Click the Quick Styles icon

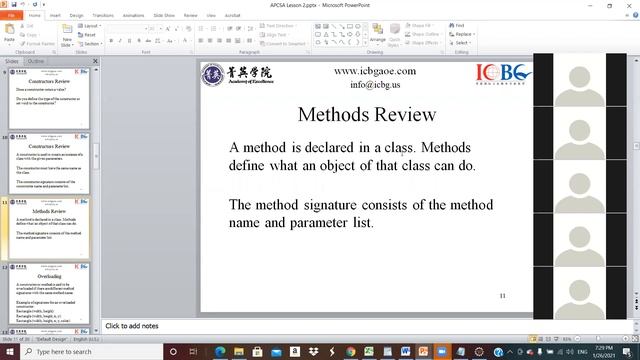coord(394,29)
